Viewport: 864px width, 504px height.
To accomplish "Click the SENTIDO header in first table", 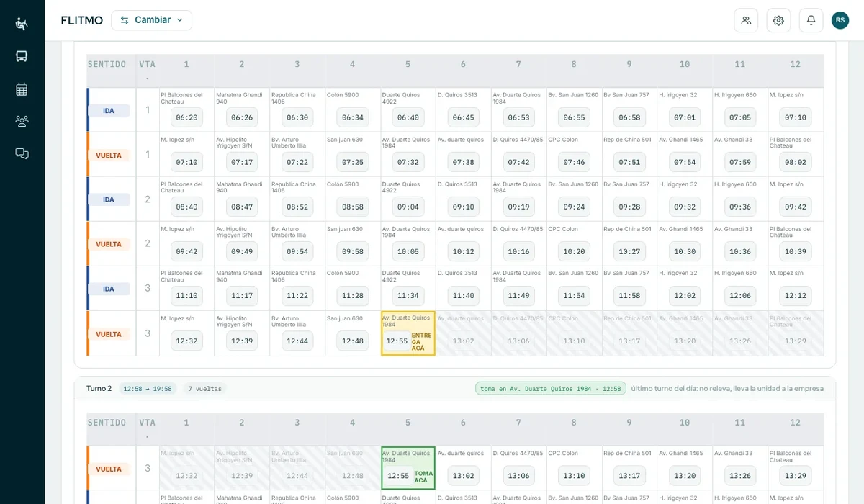I will tap(107, 64).
